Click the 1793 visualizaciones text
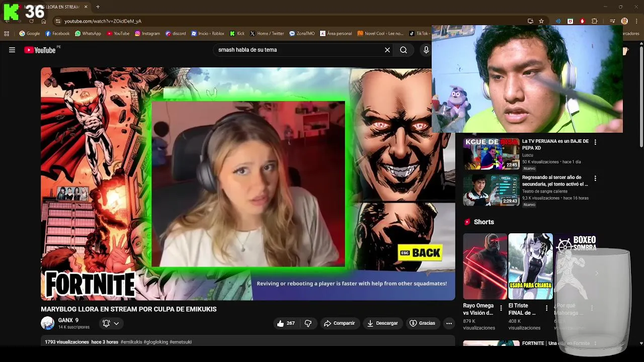 pos(67,342)
